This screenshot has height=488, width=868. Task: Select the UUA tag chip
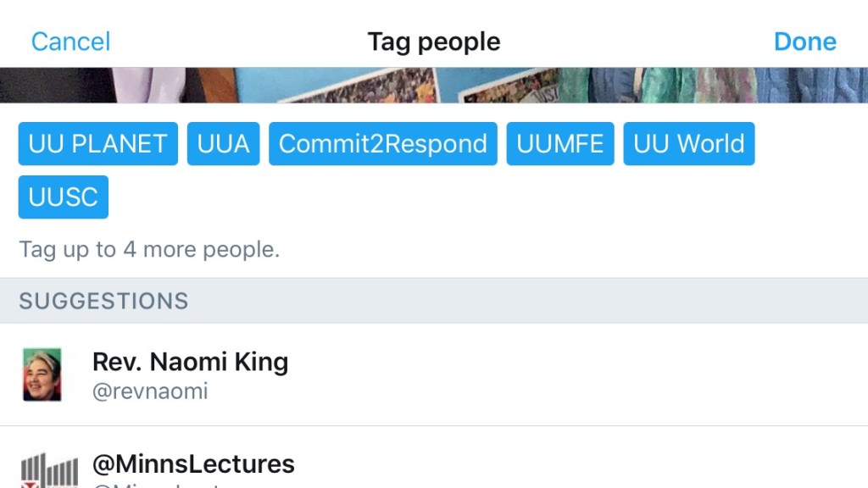223,144
